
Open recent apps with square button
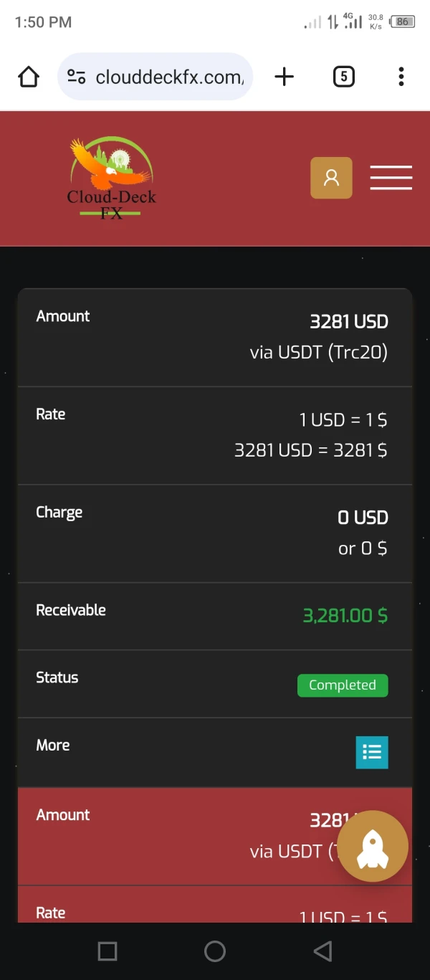(x=107, y=951)
